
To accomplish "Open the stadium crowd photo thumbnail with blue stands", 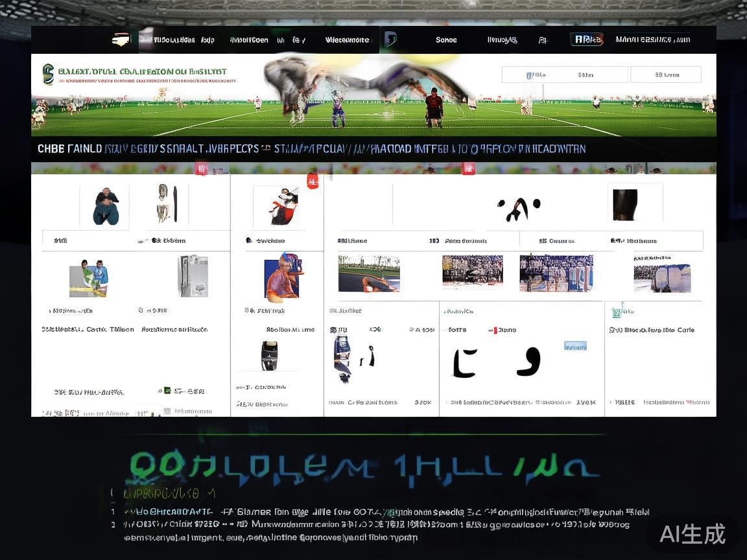I will (556, 273).
